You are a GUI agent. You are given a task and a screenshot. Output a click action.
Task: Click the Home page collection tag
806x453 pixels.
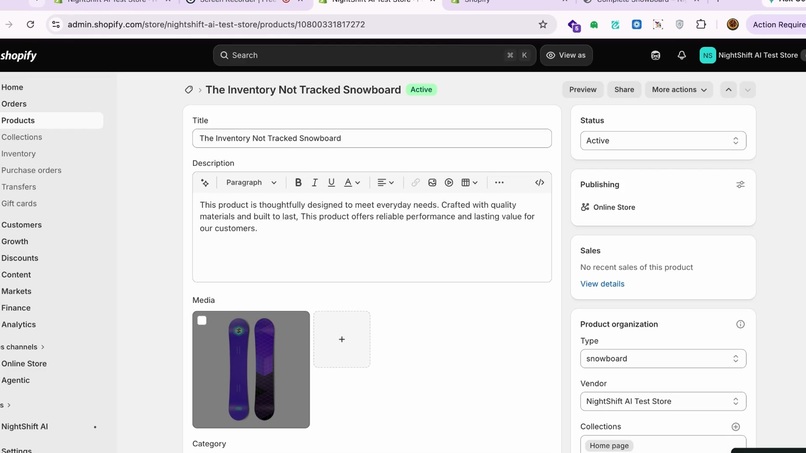tap(609, 446)
